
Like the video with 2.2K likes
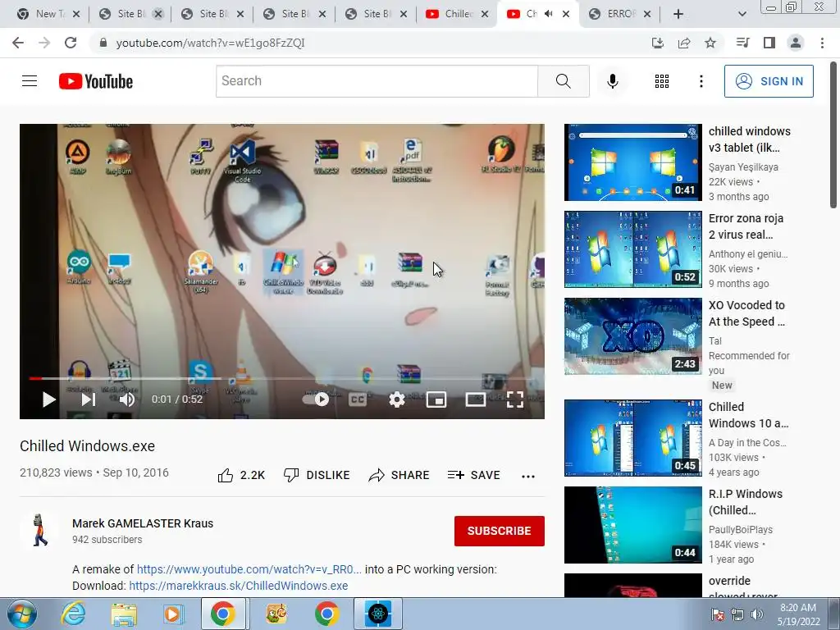(x=241, y=475)
